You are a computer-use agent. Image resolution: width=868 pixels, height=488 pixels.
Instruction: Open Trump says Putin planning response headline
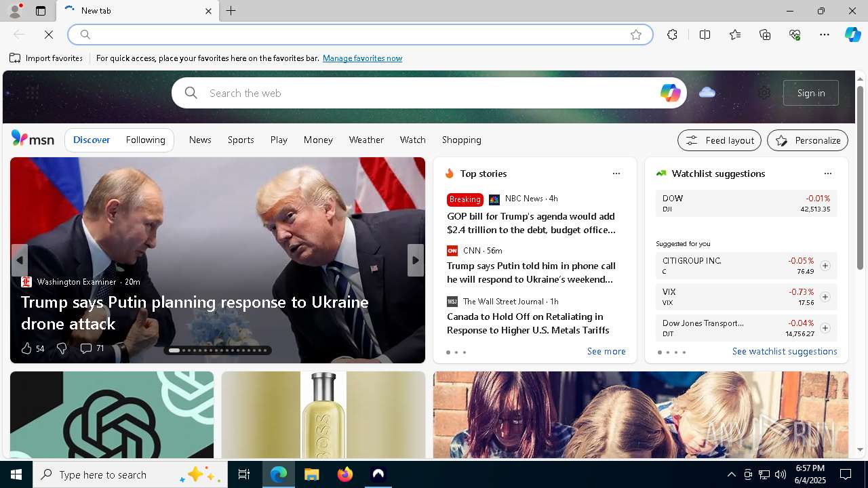pyautogui.click(x=195, y=312)
